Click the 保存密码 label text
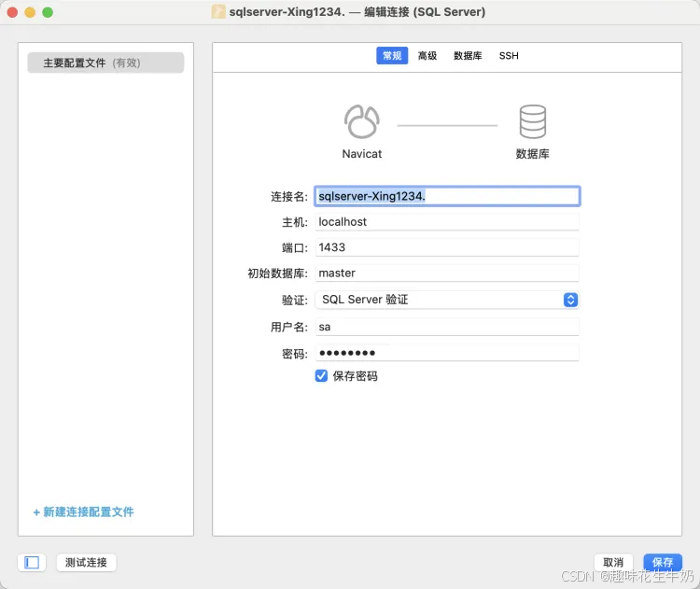Screen dimensions: 700x589 pyautogui.click(x=355, y=376)
